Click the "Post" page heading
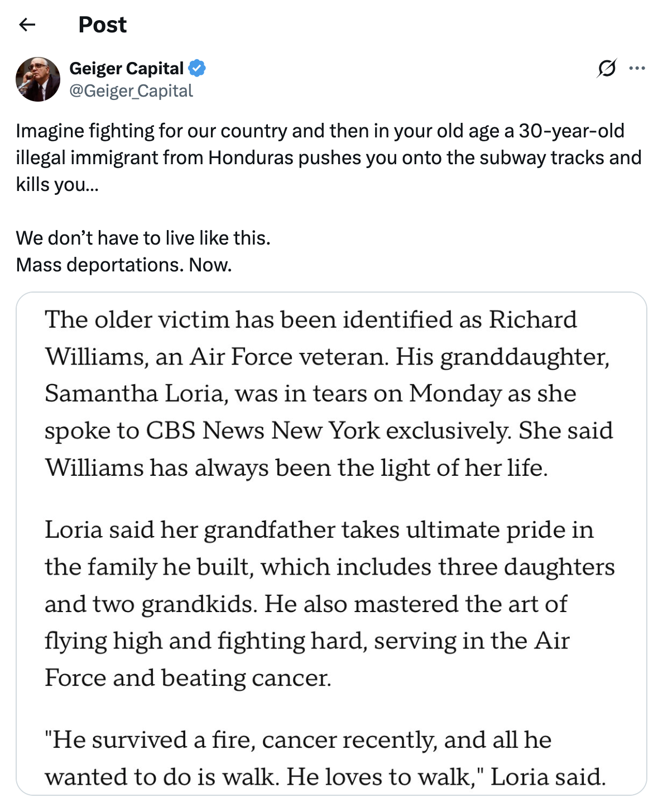 pos(102,25)
